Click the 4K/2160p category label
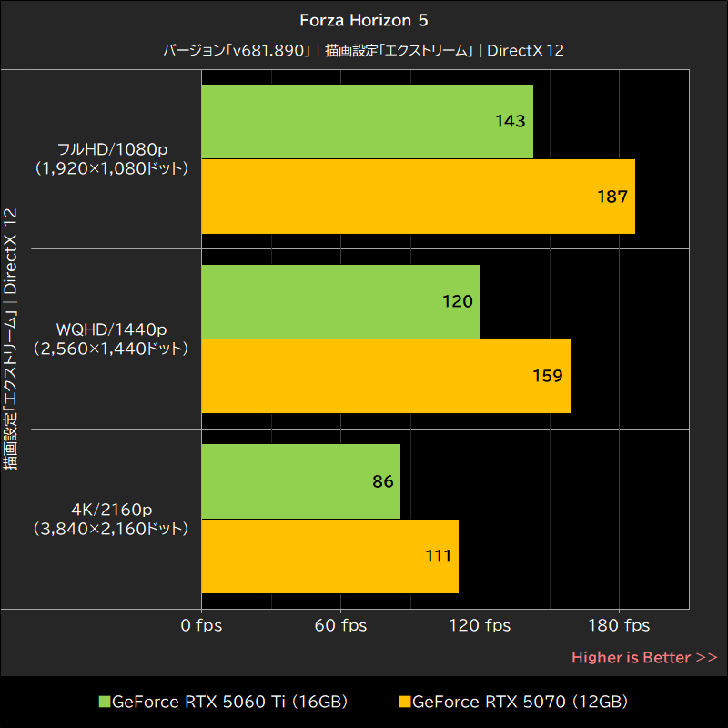Screen dimensions: 728x728 111,519
